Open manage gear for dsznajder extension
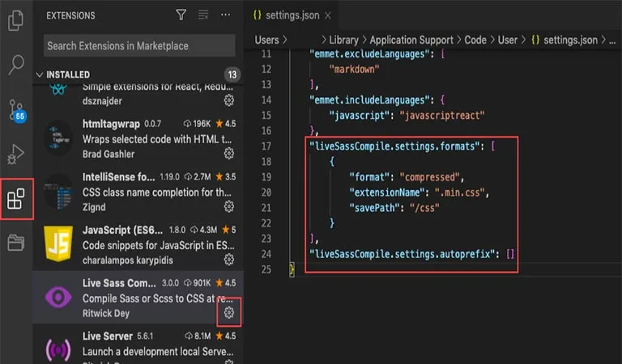Screen dimensions: 622x364 [229, 100]
